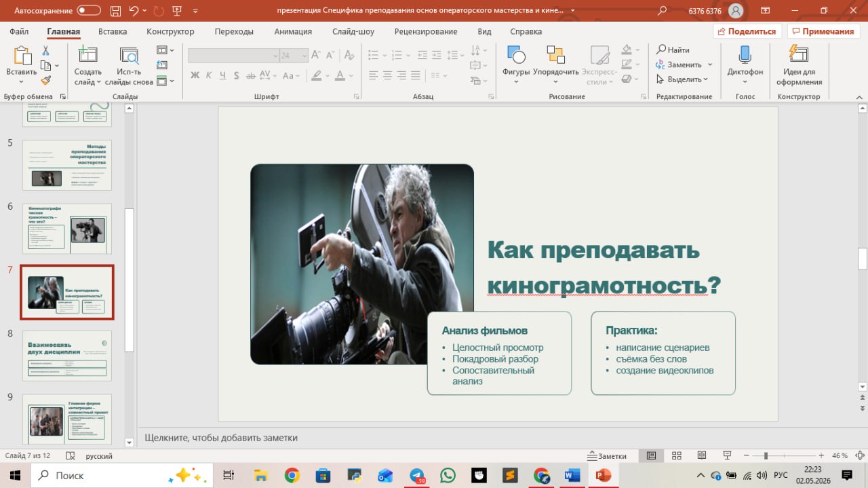Image resolution: width=868 pixels, height=488 pixels.
Task: Select slide 8 thumbnail Взаимосвязь двух дисциплин
Action: (x=66, y=356)
